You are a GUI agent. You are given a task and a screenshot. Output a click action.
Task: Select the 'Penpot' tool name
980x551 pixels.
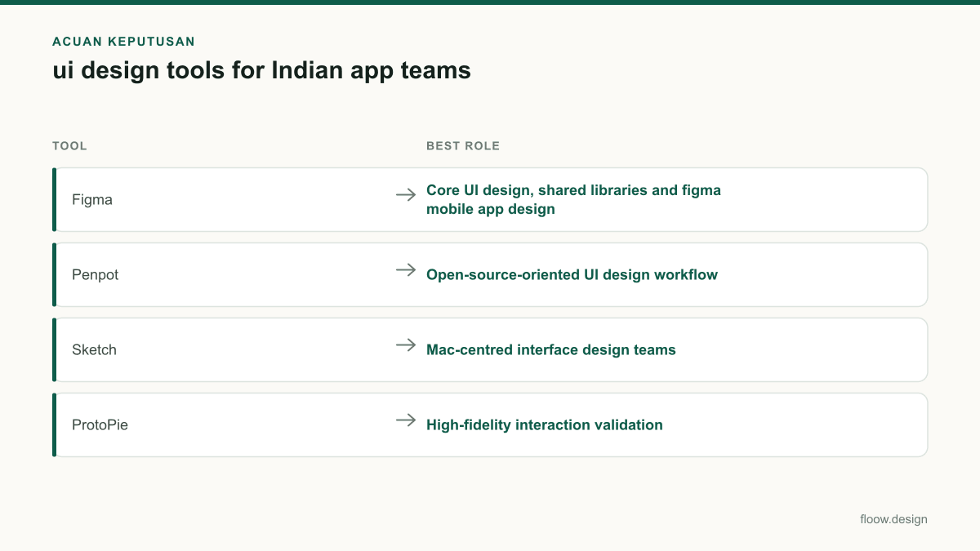coord(96,274)
